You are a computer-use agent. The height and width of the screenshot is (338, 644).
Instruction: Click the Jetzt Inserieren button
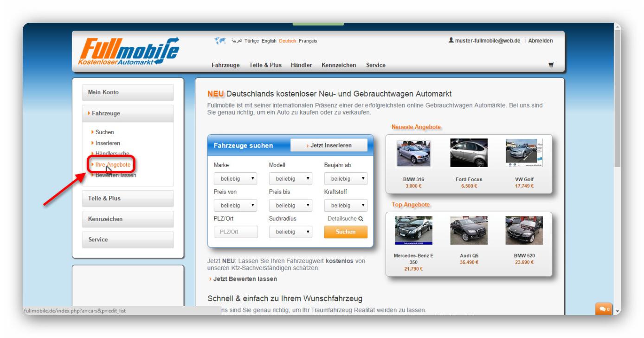pos(329,145)
